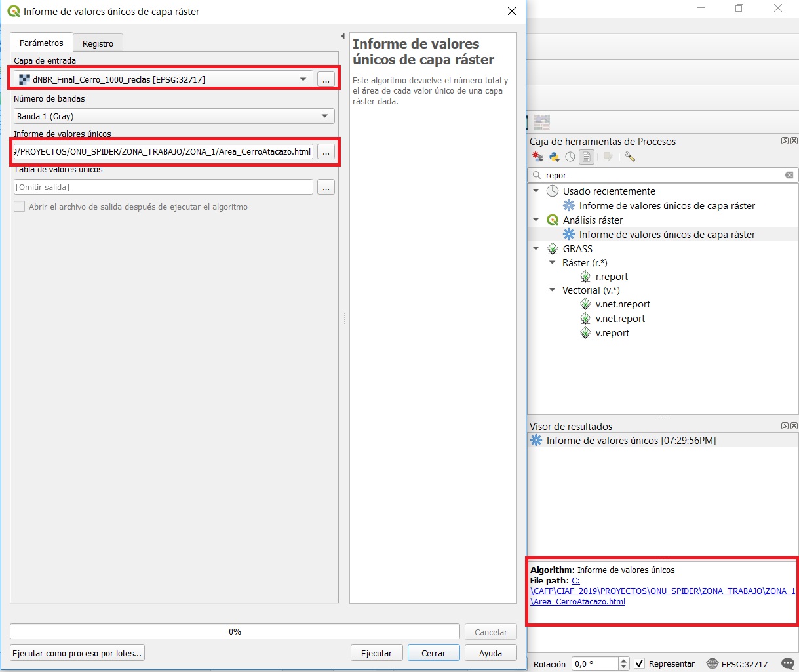Open Processing options wrench icon
Image resolution: width=799 pixels, height=672 pixels.
pyautogui.click(x=630, y=157)
